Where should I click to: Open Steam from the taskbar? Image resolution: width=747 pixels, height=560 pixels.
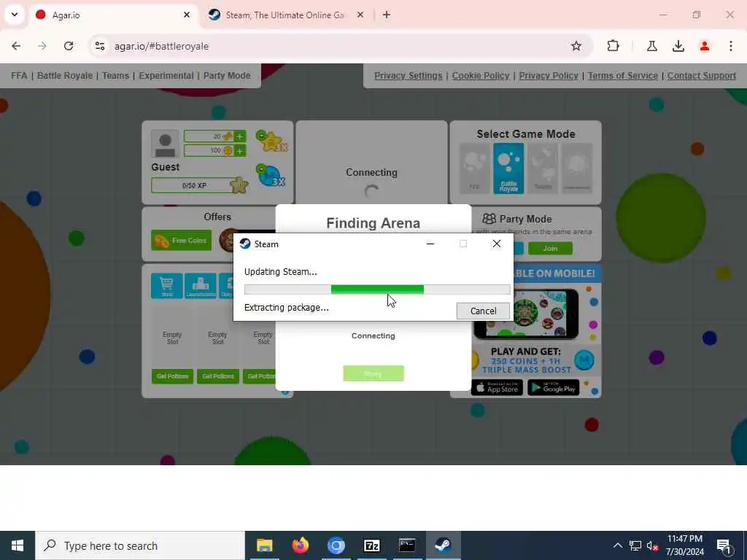(443, 545)
